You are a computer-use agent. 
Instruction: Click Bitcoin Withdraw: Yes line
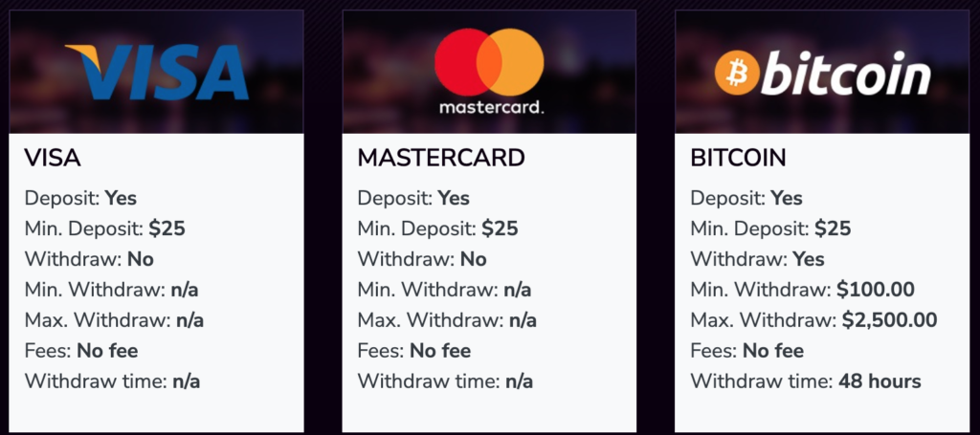(757, 259)
